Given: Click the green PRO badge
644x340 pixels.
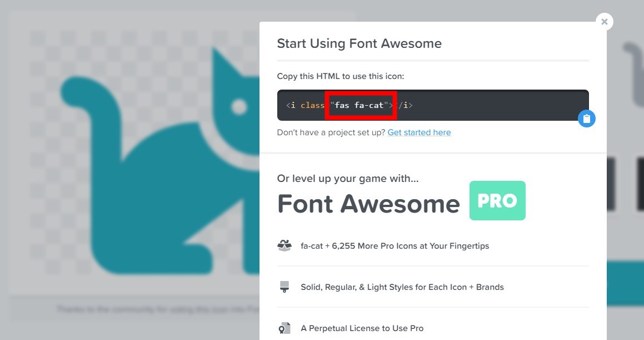Looking at the screenshot, I should click(497, 200).
